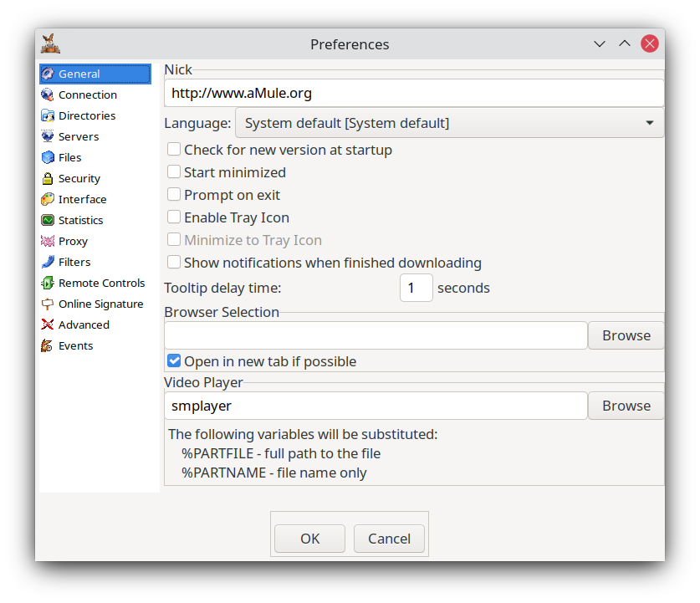
Task: Click the General category icon
Action: click(x=48, y=74)
